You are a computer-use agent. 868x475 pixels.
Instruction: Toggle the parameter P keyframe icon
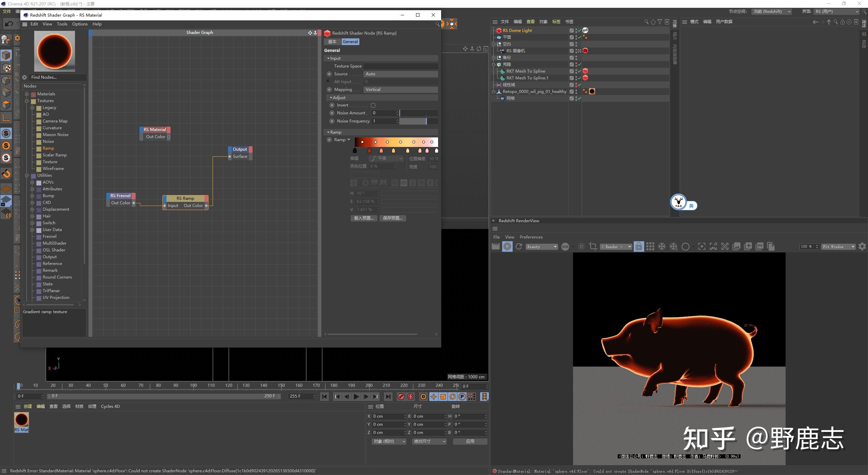click(462, 397)
